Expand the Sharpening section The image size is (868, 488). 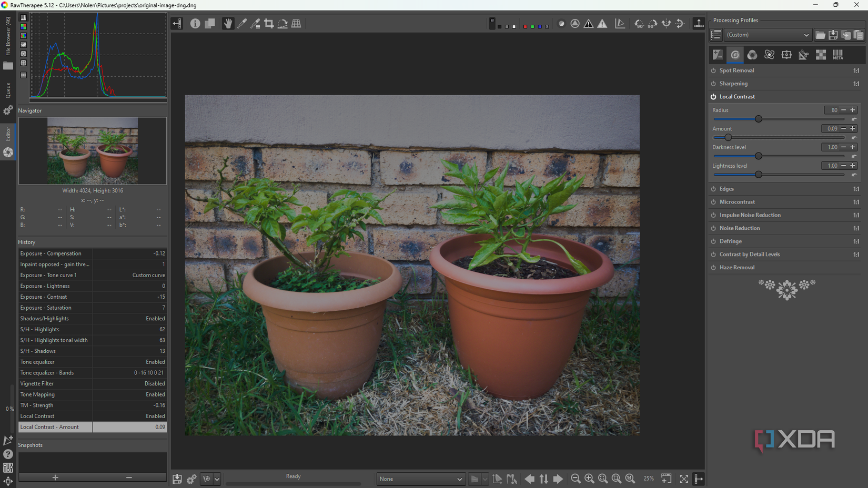pyautogui.click(x=733, y=84)
